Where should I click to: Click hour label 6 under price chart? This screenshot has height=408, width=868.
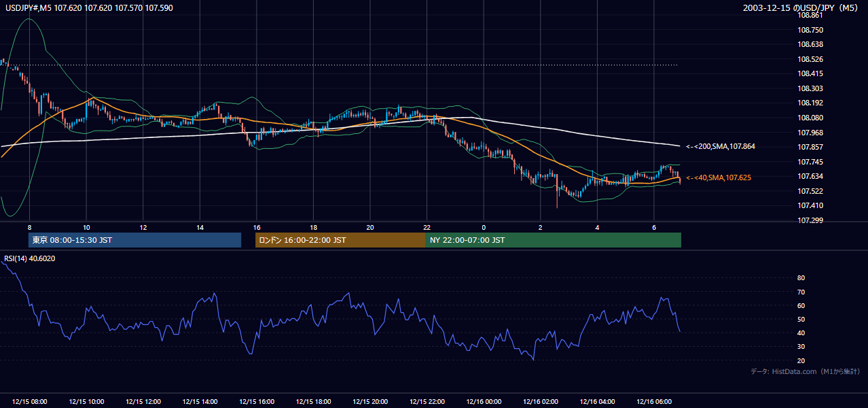coord(654,226)
